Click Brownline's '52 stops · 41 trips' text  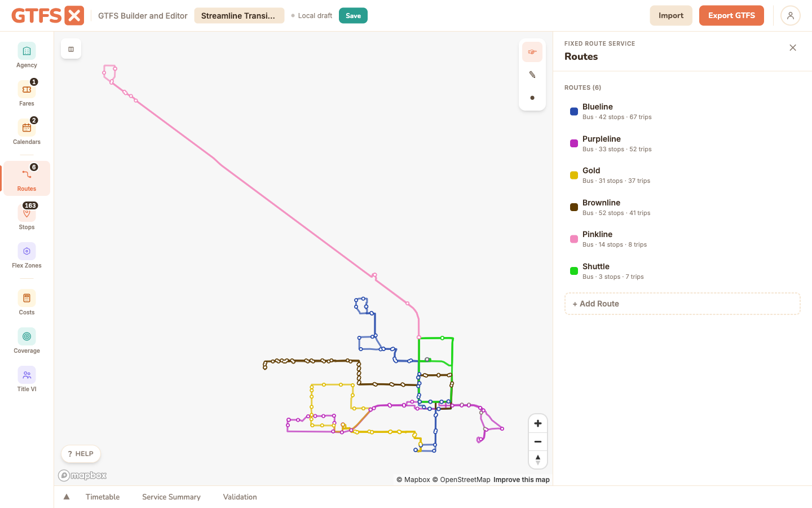624,213
